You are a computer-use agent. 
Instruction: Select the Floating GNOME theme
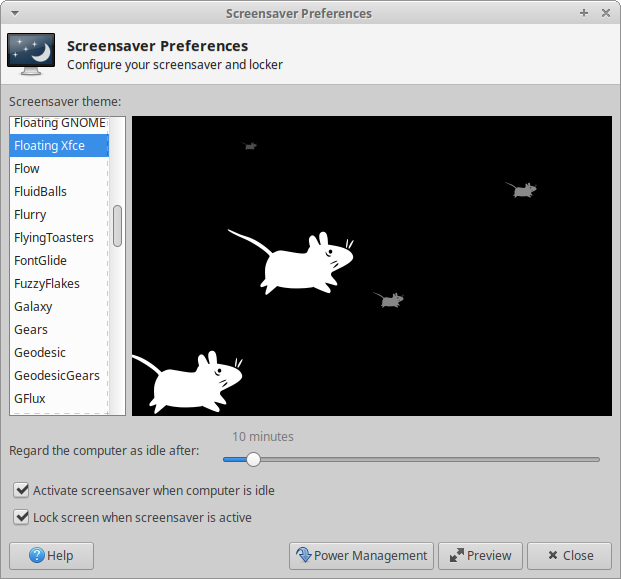click(59, 123)
